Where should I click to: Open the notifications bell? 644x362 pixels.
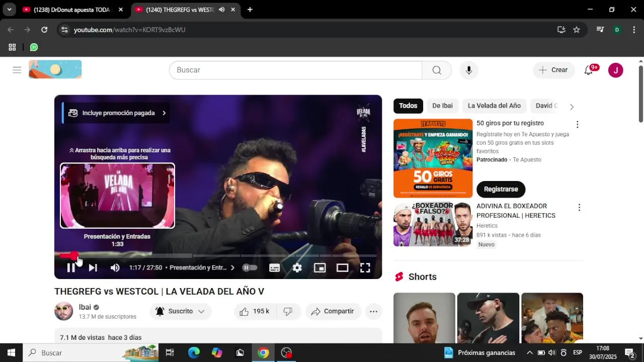(x=589, y=70)
